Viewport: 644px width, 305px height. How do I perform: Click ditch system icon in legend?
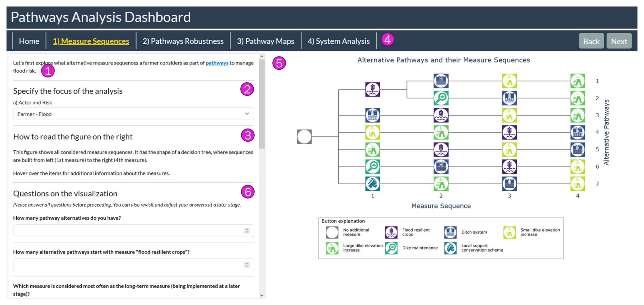(450, 232)
